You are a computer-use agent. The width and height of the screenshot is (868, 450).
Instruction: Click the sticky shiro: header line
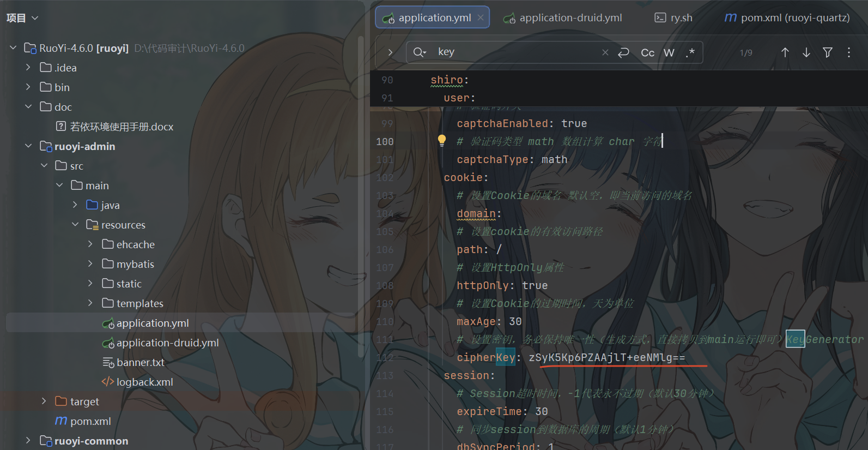[449, 80]
